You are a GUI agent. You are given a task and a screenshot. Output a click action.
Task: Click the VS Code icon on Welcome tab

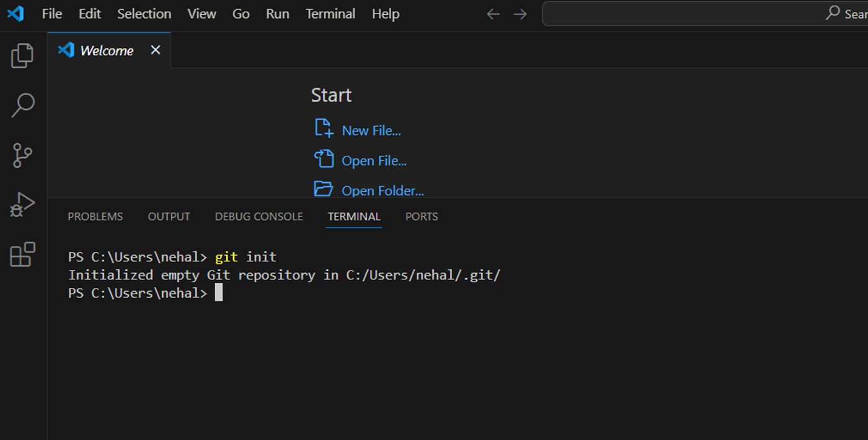pyautogui.click(x=66, y=50)
